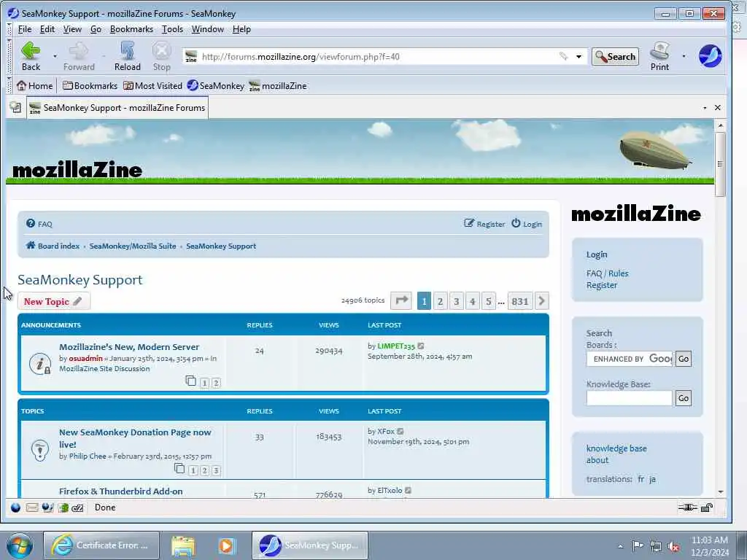The height and width of the screenshot is (560, 747).
Task: Open Mail & Newsgroups status bar icon
Action: click(x=32, y=507)
